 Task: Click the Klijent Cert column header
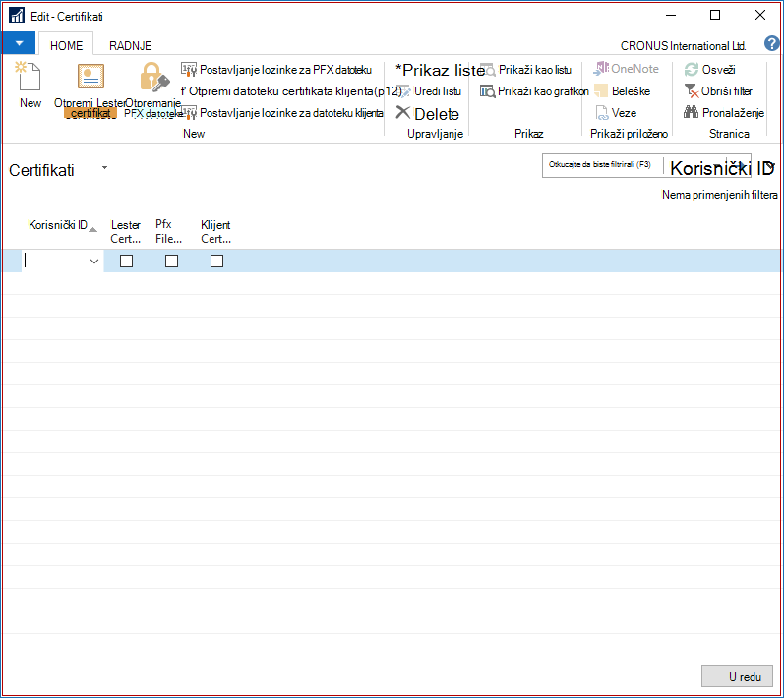[x=215, y=232]
